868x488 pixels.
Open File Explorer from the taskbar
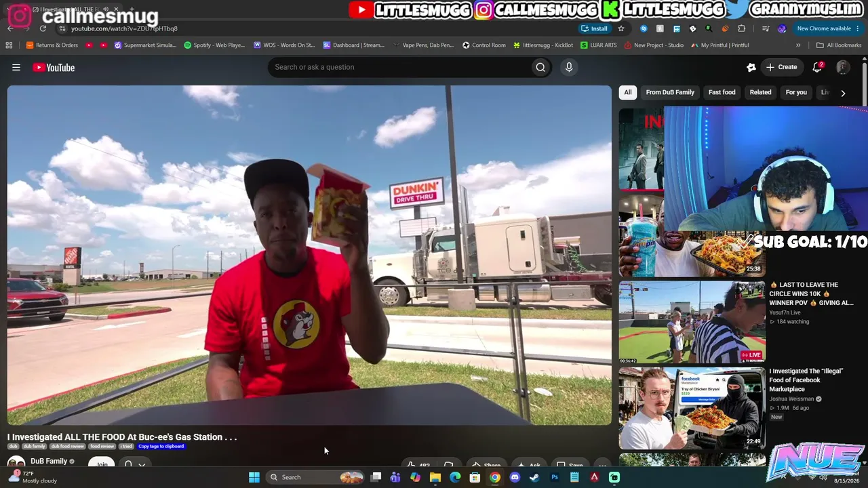coord(435,477)
